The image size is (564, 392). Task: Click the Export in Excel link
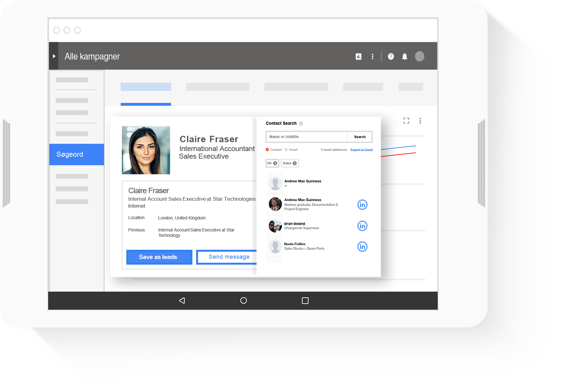tap(361, 150)
